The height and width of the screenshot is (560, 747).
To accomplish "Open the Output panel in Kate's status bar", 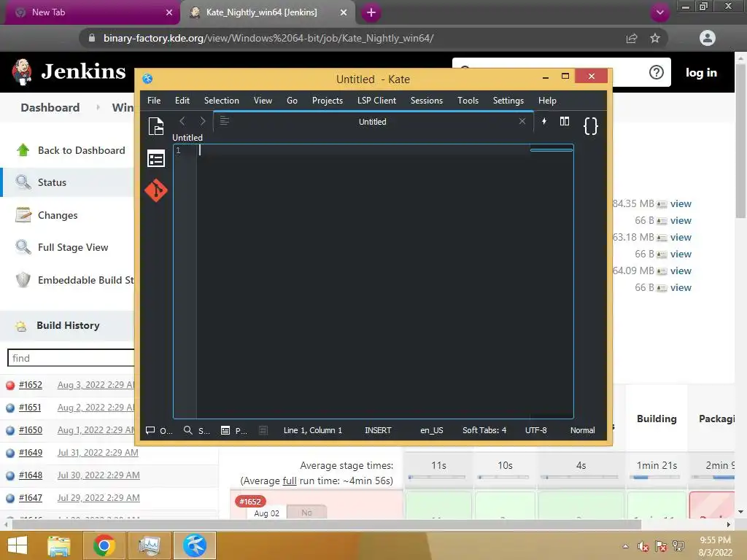I will click(160, 430).
